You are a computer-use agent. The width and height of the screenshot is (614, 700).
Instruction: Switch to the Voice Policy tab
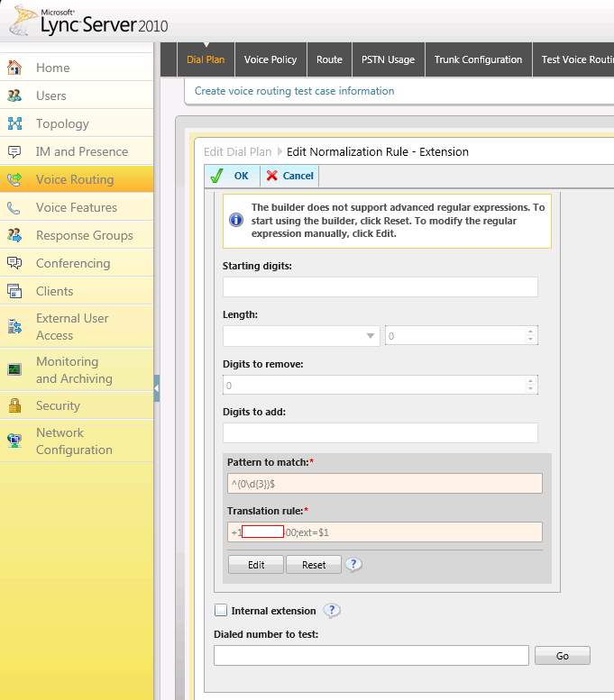click(270, 59)
